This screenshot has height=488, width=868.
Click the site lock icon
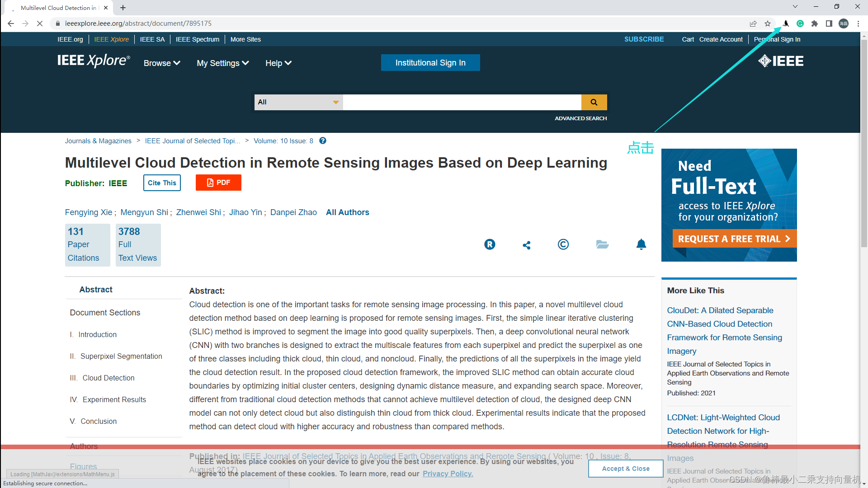[x=58, y=23]
